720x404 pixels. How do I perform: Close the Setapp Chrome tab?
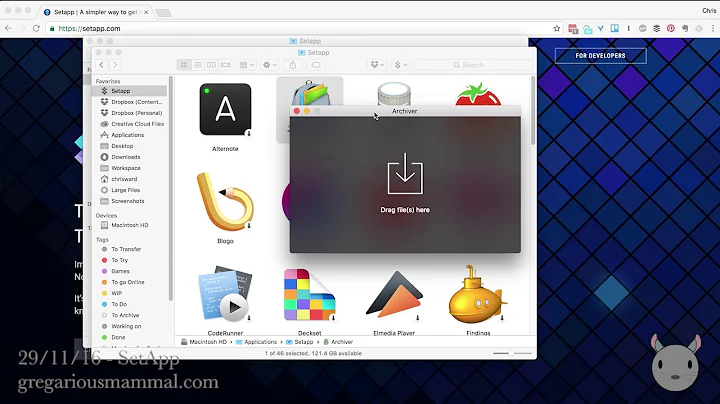click(146, 12)
